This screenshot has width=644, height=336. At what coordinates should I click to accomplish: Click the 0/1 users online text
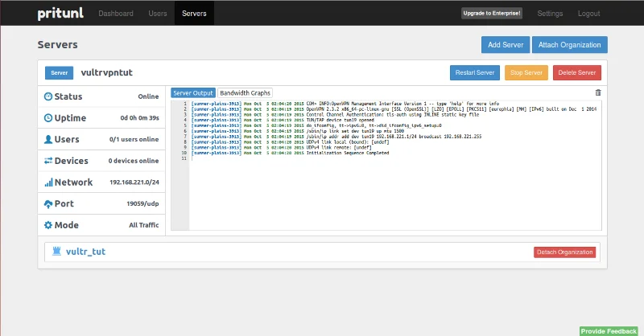[134, 140]
